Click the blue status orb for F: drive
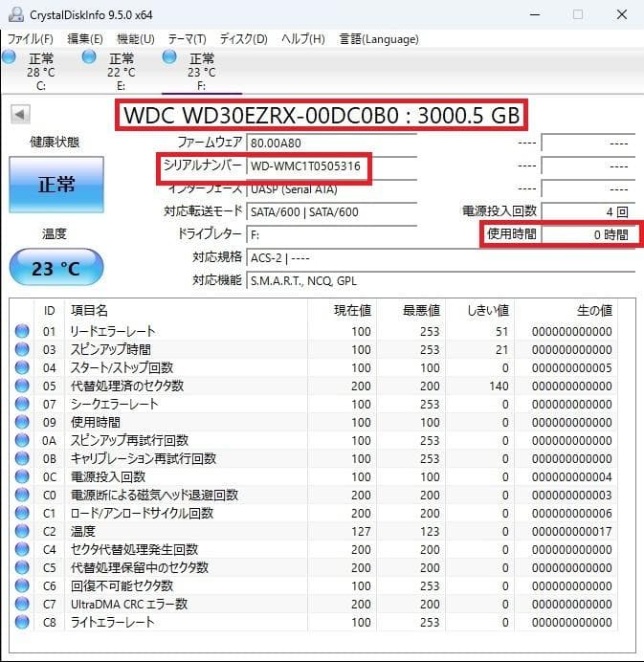Image resolution: width=644 pixels, height=662 pixels. (x=169, y=56)
